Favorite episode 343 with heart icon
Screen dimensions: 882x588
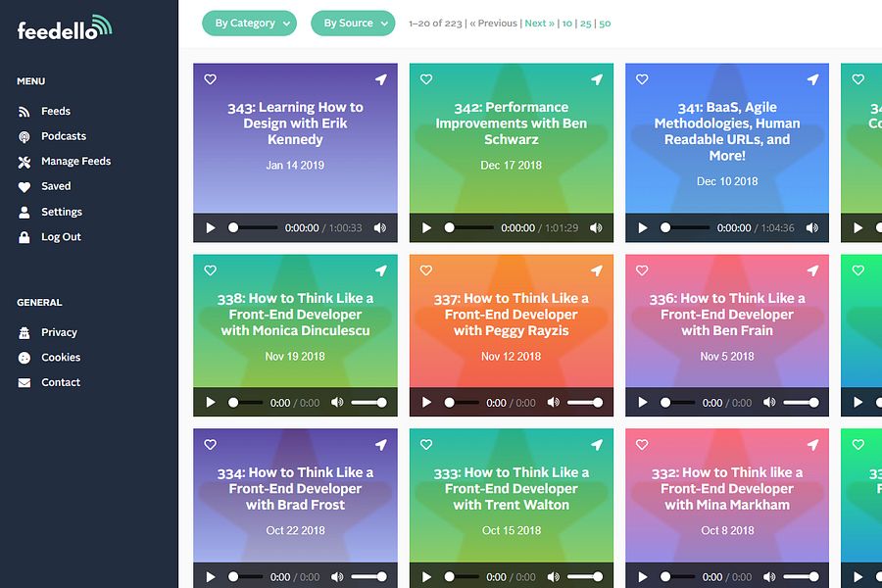pos(211,79)
